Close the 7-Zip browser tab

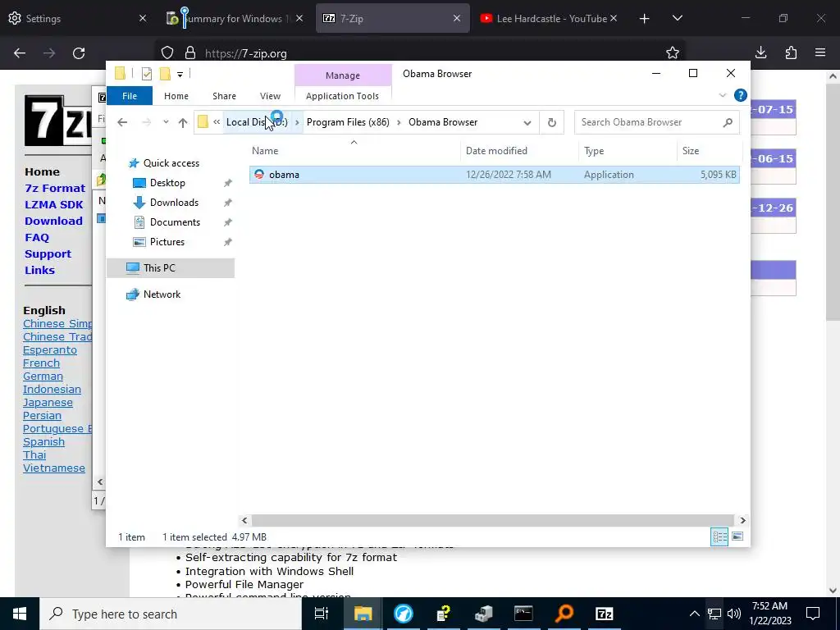point(456,19)
